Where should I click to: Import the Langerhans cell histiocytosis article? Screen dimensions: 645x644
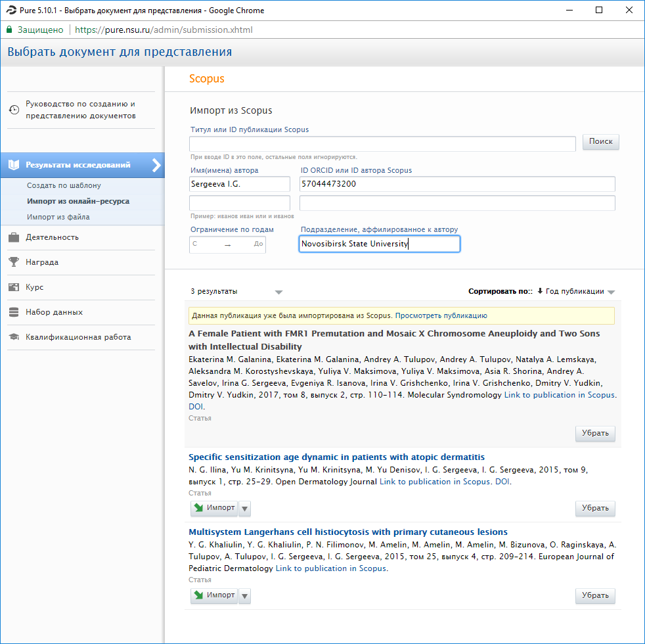click(x=214, y=595)
